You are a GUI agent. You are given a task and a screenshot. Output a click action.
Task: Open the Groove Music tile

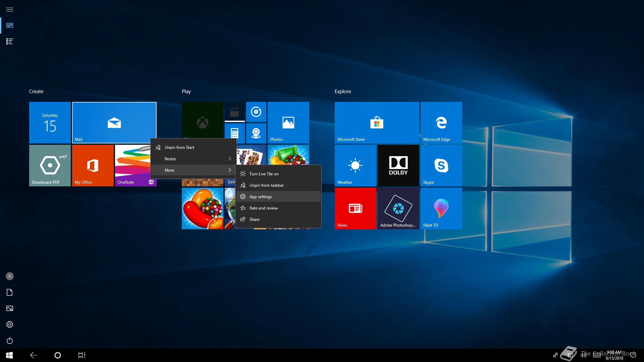pyautogui.click(x=256, y=112)
